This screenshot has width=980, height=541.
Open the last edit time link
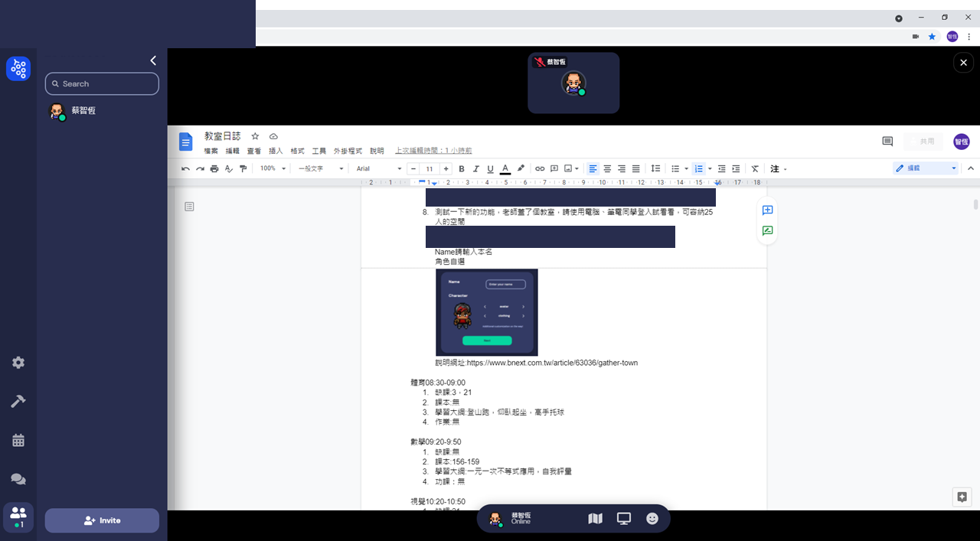click(x=433, y=152)
